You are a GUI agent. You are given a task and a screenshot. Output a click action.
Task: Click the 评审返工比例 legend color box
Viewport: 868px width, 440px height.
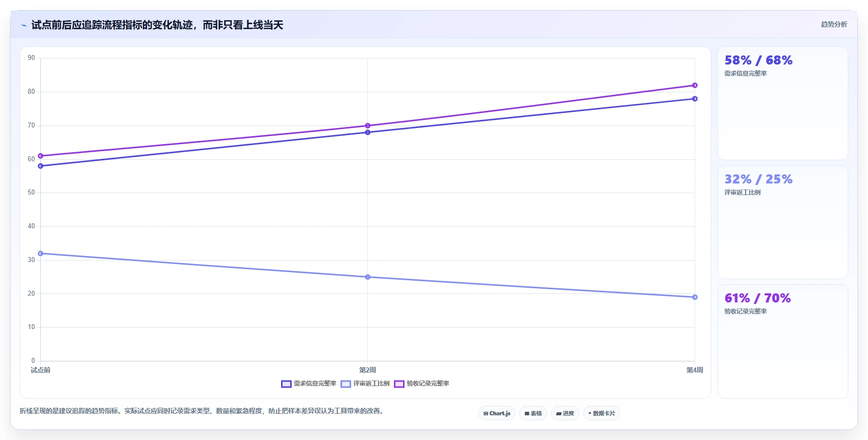[346, 384]
